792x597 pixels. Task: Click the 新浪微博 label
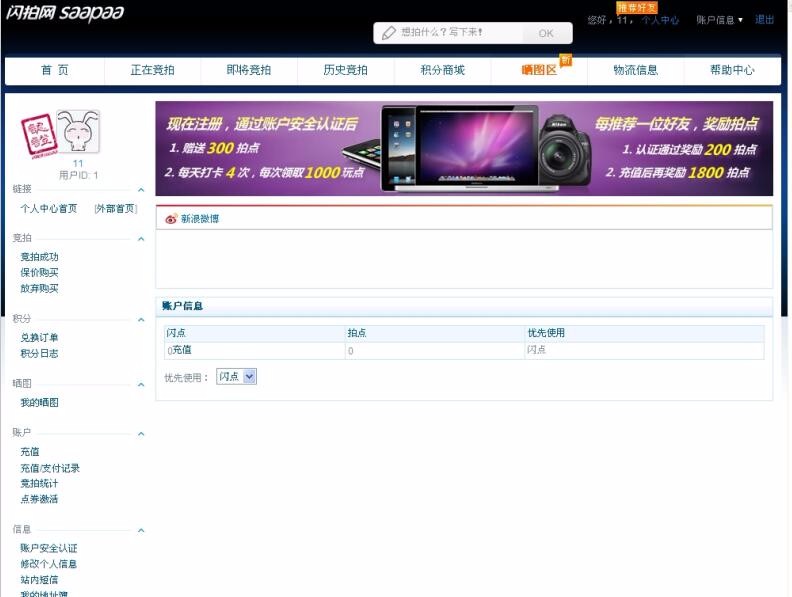(x=200, y=219)
